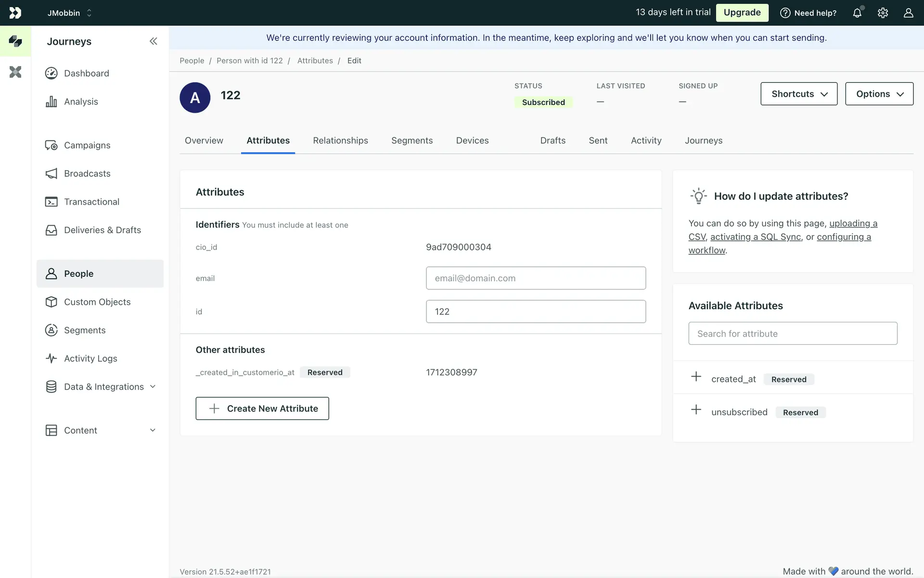Screen dimensions: 924x578
Task: Collapse the Journeys sidebar with double-chevron icon
Action: coord(153,41)
